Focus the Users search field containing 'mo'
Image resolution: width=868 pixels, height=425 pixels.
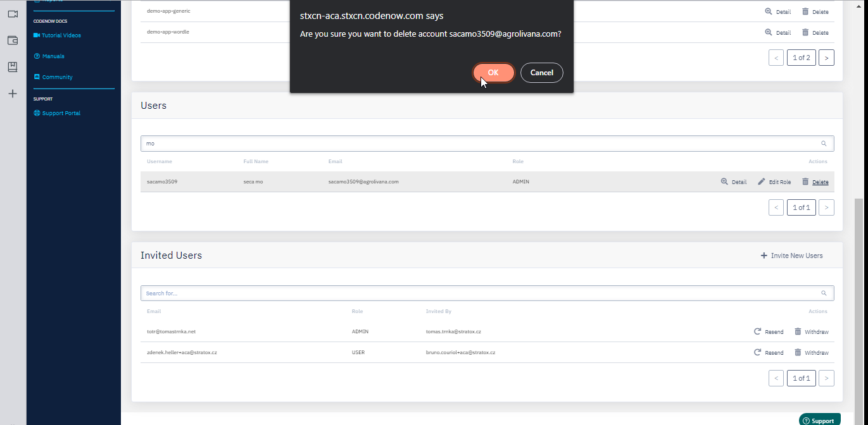point(487,144)
